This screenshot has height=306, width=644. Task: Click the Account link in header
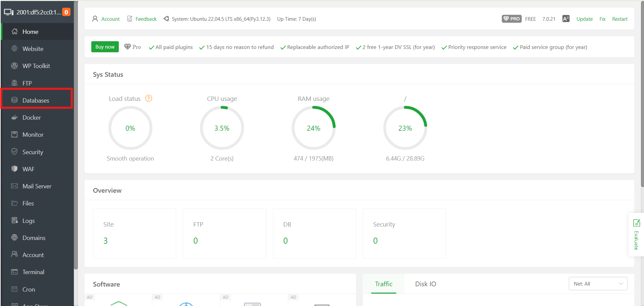110,19
